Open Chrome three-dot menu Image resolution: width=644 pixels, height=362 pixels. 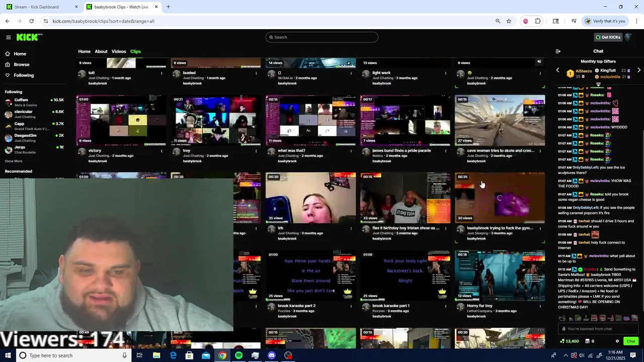click(636, 21)
